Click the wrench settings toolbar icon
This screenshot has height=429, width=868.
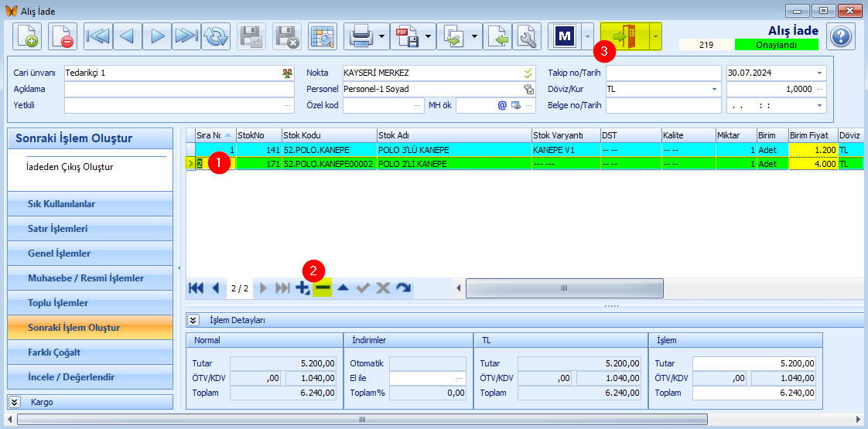pos(527,37)
